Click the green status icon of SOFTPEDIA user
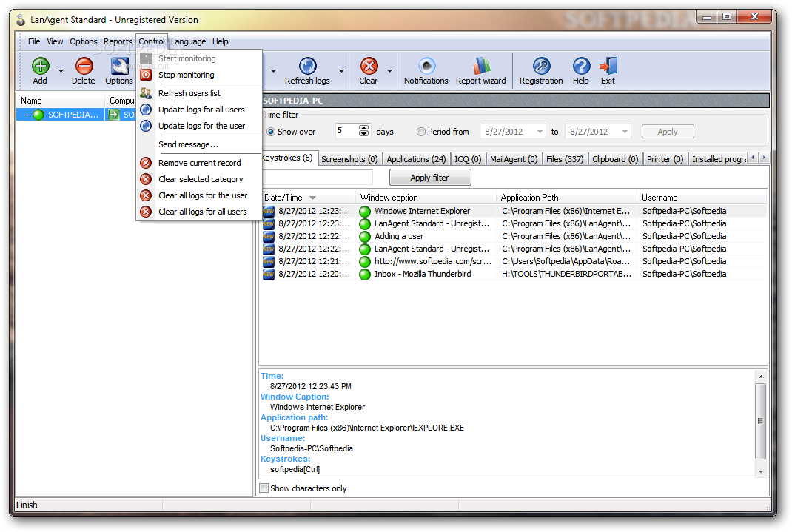The width and height of the screenshot is (792, 532). [39, 115]
